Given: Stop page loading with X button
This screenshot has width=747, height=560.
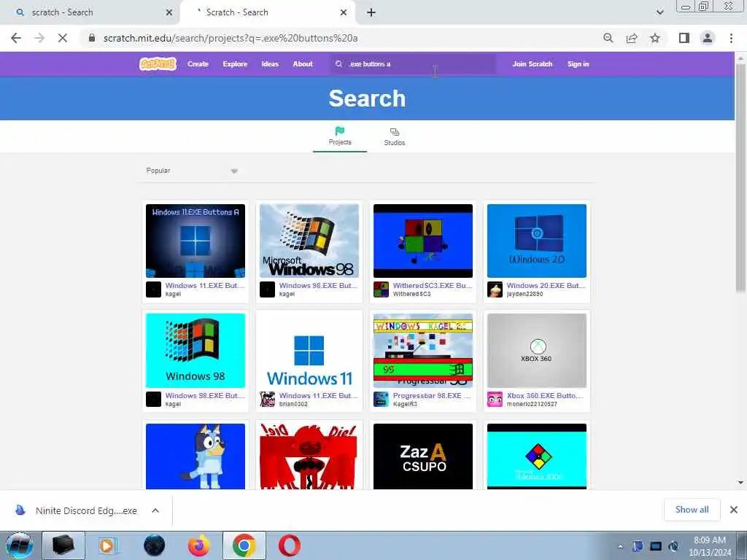Looking at the screenshot, I should pyautogui.click(x=63, y=38).
